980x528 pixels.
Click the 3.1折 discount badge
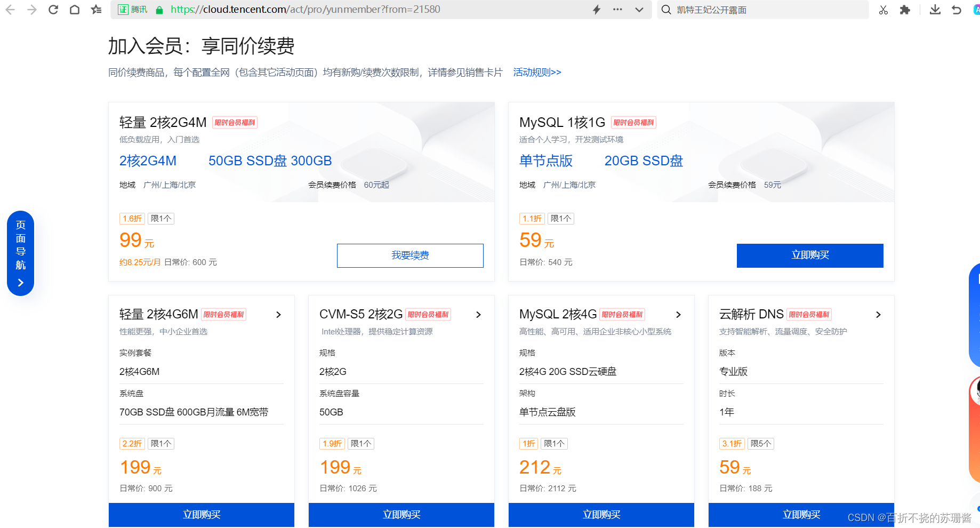pos(732,444)
